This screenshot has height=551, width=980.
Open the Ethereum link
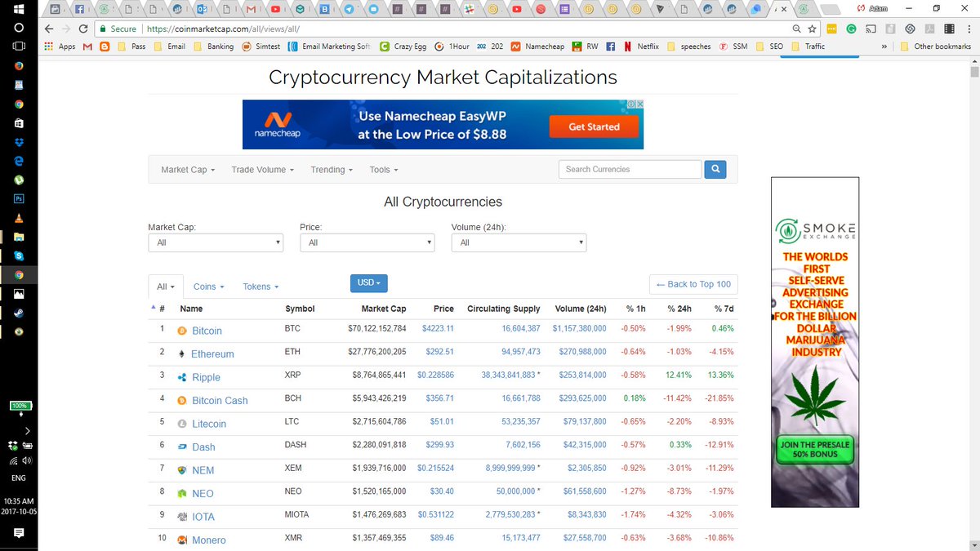click(x=212, y=353)
